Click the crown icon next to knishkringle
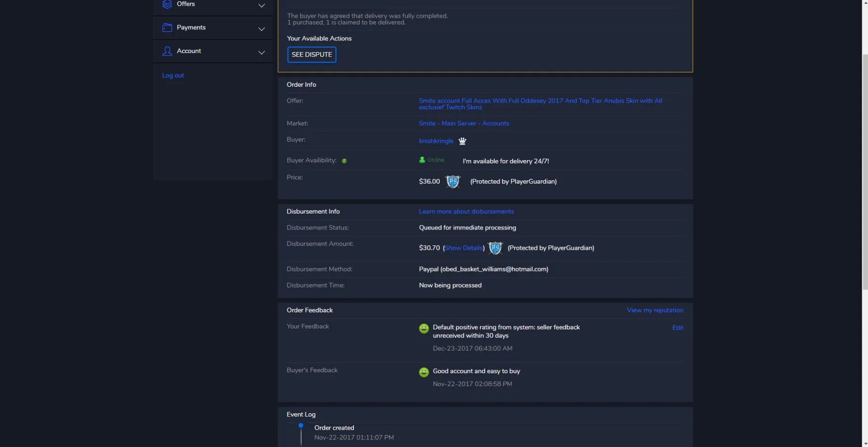The image size is (868, 447). (462, 141)
